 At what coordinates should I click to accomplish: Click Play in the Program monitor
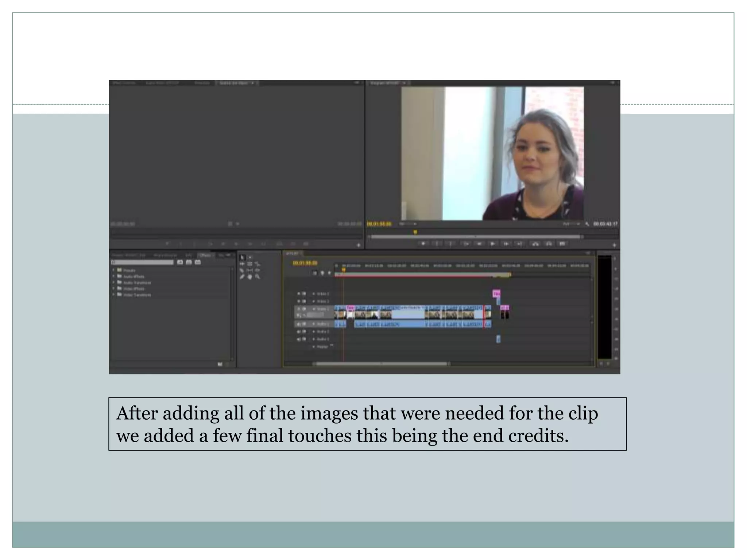(492, 244)
